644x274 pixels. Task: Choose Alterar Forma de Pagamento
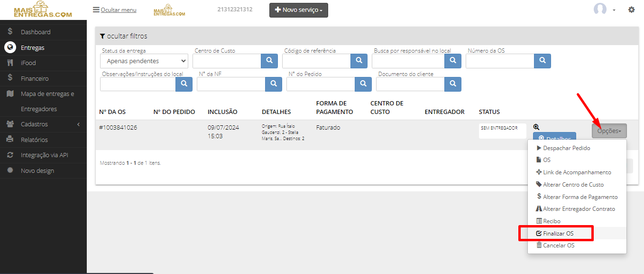[577, 197]
